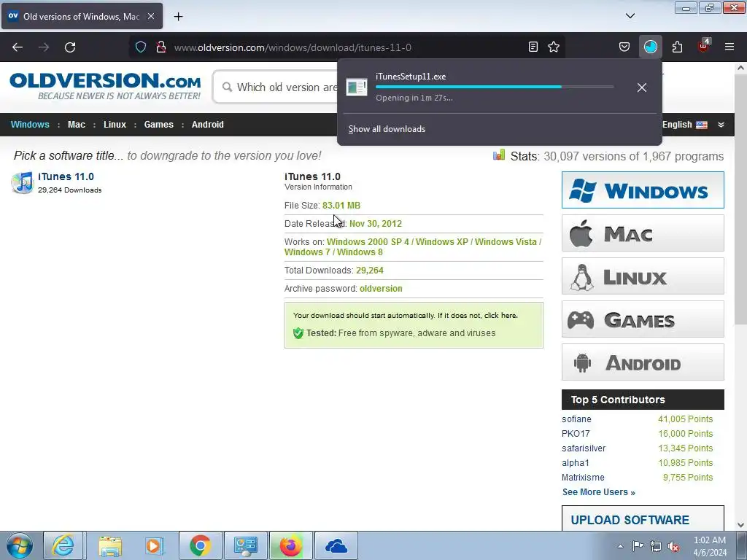Select Games in the site navigation
Image resolution: width=747 pixels, height=560 pixels.
pos(158,124)
